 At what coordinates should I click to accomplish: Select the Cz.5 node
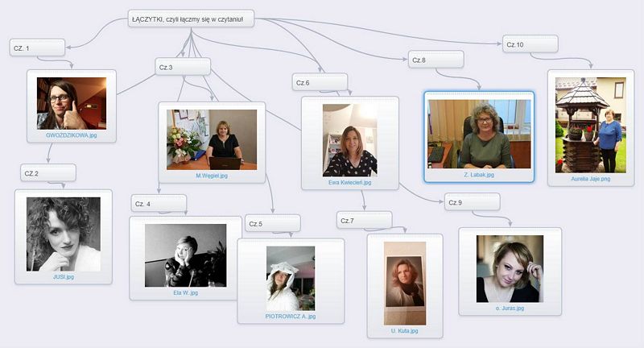point(273,223)
